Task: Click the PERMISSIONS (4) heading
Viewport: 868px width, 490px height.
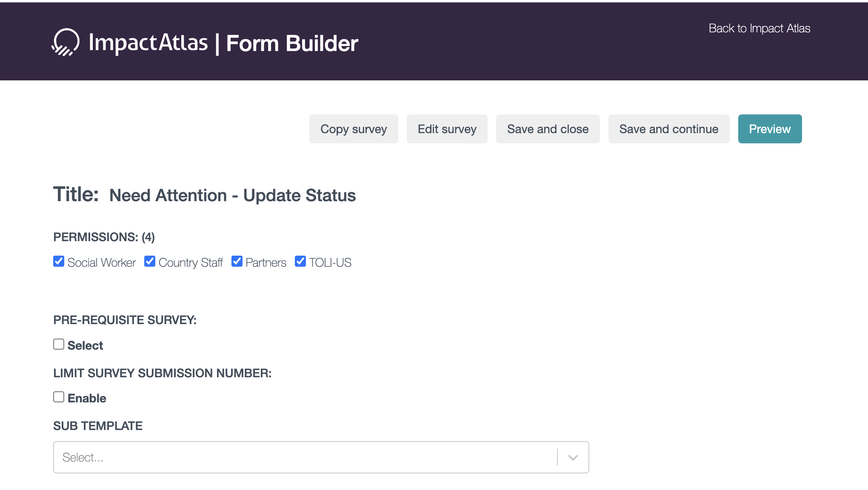Action: (x=104, y=237)
